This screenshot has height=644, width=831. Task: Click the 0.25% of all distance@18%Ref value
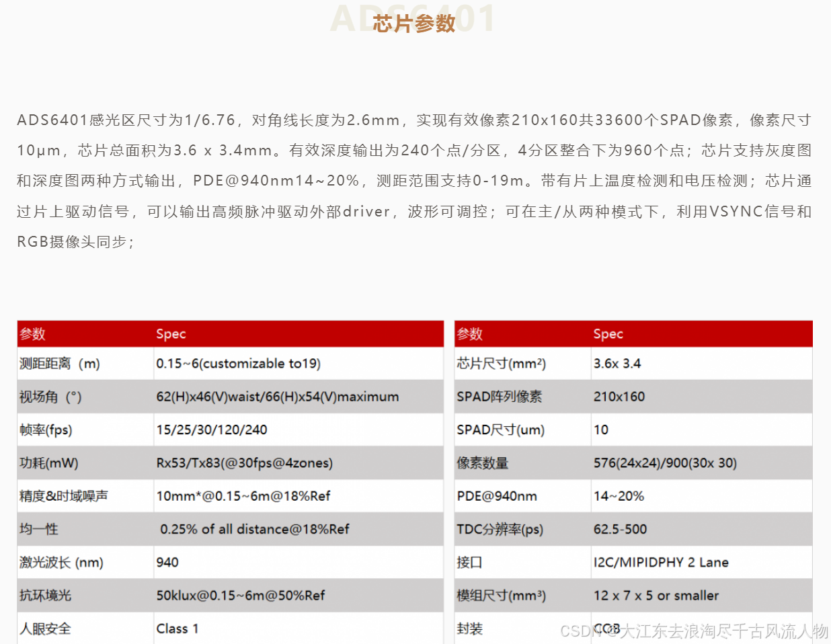click(x=255, y=529)
